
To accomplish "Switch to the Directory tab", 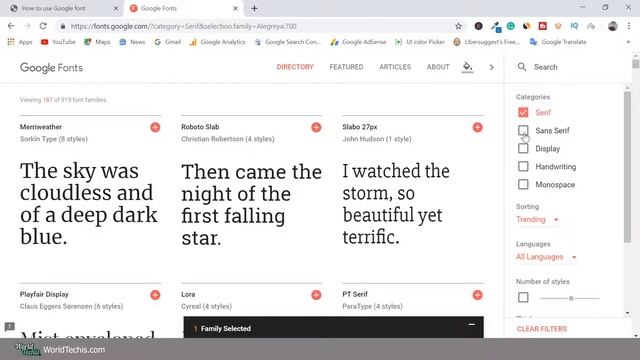I will (x=295, y=67).
